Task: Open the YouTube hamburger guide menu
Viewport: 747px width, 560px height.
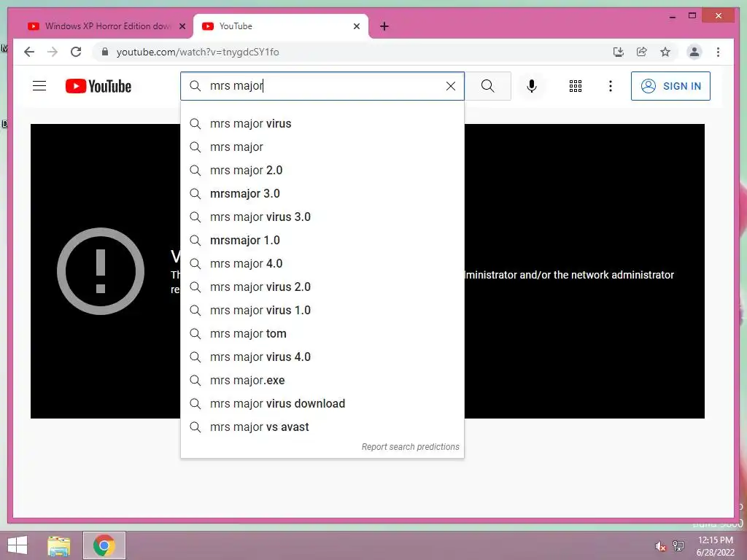Action: 39,86
